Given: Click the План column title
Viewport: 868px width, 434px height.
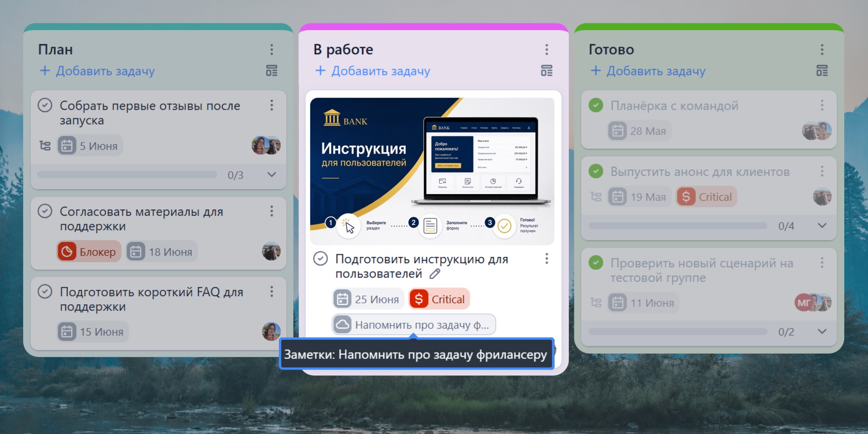Looking at the screenshot, I should coord(56,50).
